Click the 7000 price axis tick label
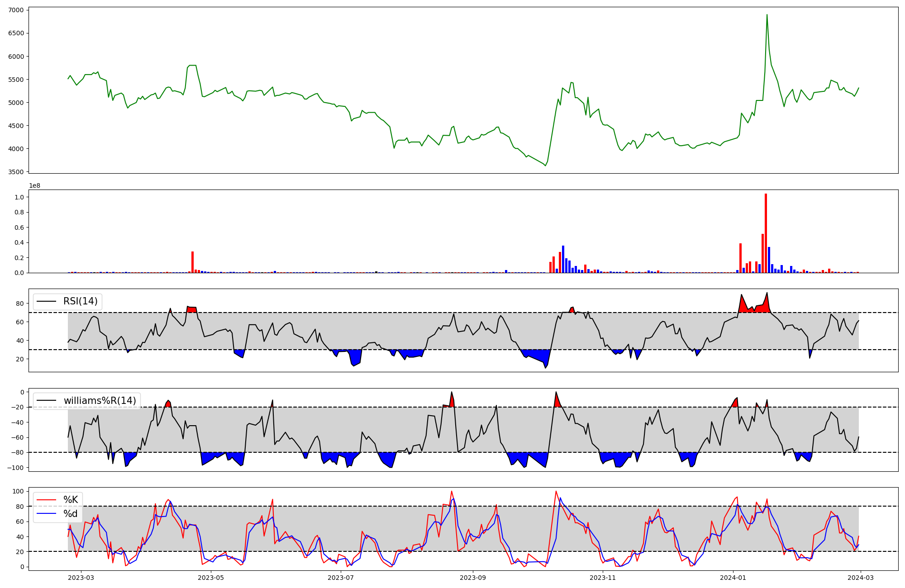The height and width of the screenshot is (588, 905). (16, 10)
